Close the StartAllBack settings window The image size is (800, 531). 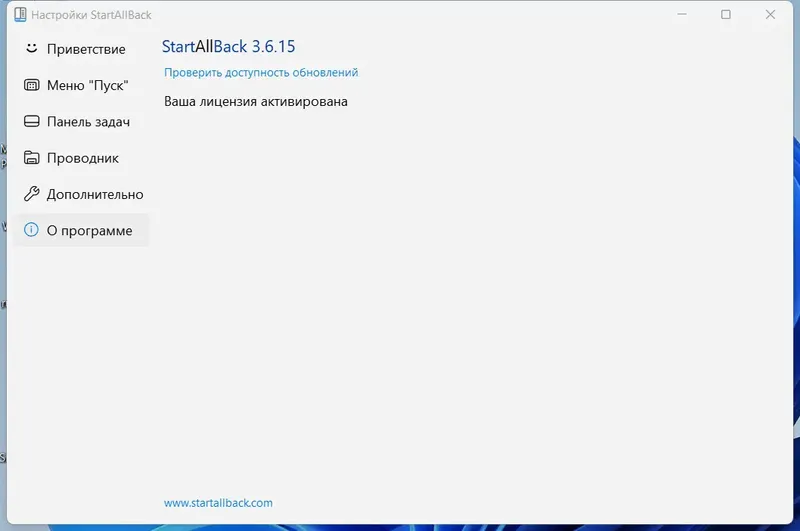click(x=770, y=14)
